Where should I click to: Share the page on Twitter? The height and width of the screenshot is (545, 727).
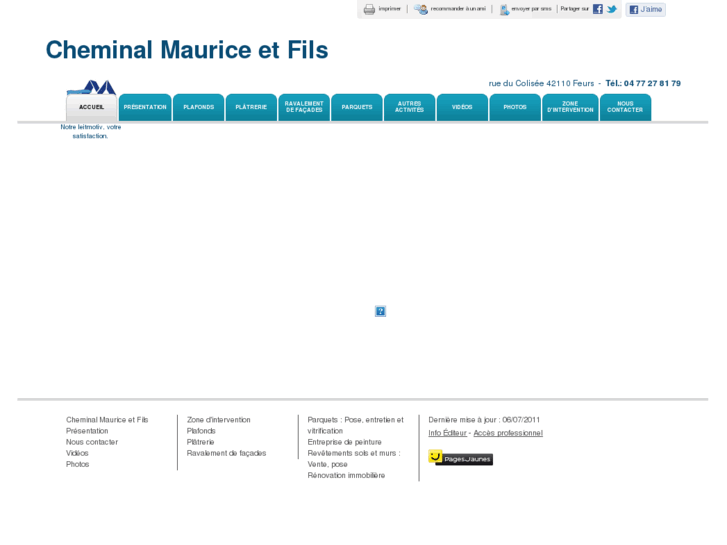coord(612,9)
